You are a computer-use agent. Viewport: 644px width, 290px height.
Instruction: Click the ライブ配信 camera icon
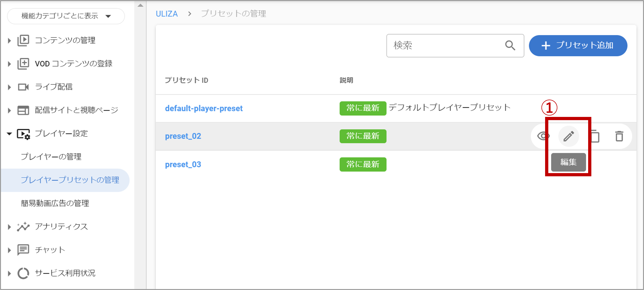[x=23, y=87]
